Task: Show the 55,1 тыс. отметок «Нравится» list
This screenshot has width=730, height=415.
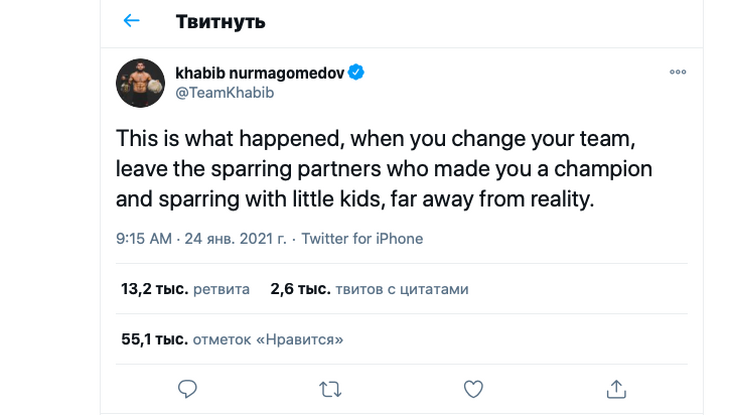Action: click(232, 340)
